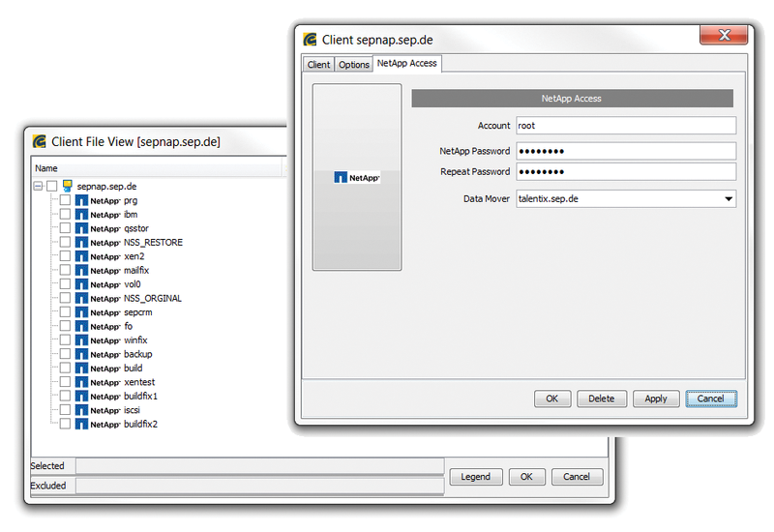Click the NetApp icon beside xen2 volume
This screenshot has width=774, height=532.
(x=81, y=256)
